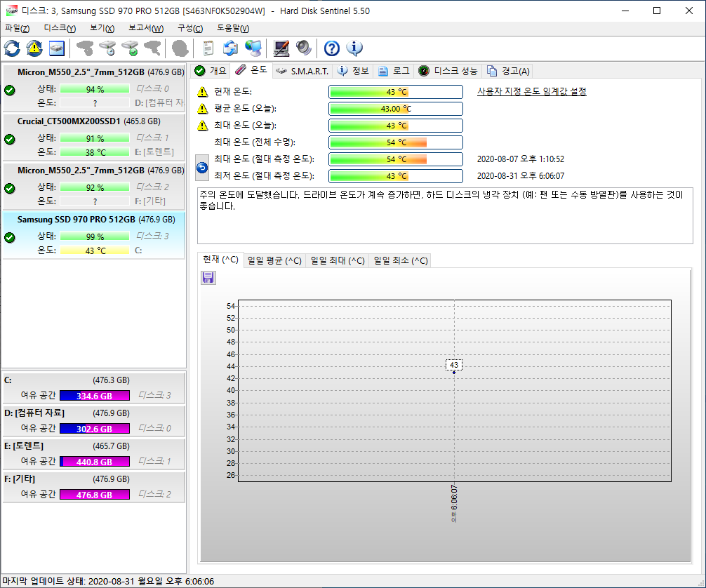The image size is (706, 588).
Task: Open the 도움말(V) menu
Action: 233,28
